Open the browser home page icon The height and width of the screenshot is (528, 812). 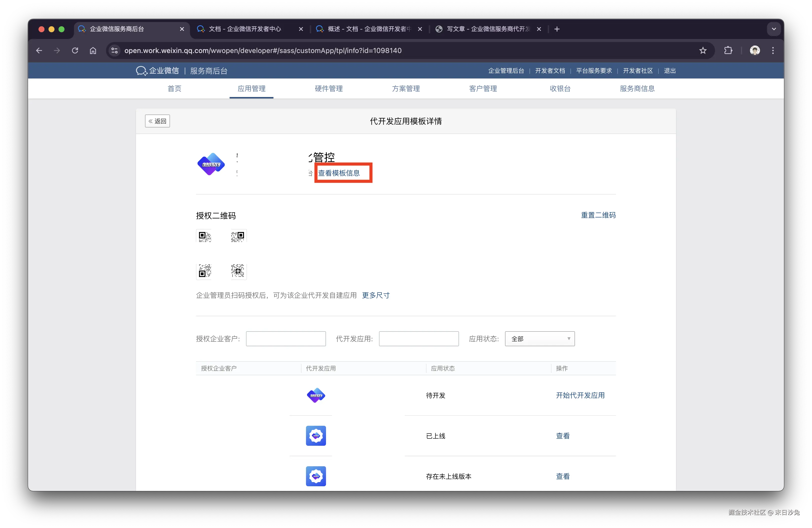[x=93, y=50]
